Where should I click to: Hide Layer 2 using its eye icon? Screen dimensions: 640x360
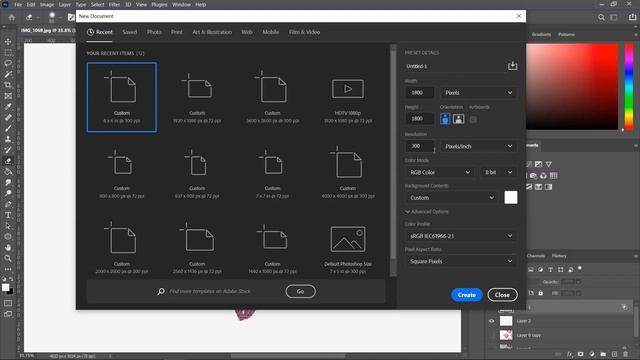click(491, 321)
